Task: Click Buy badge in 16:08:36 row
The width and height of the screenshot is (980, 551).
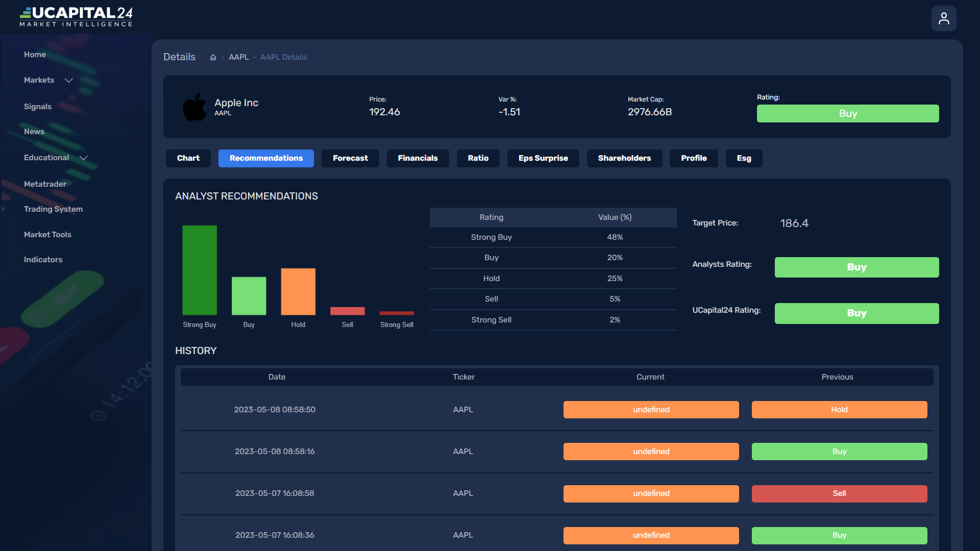Action: click(x=840, y=536)
